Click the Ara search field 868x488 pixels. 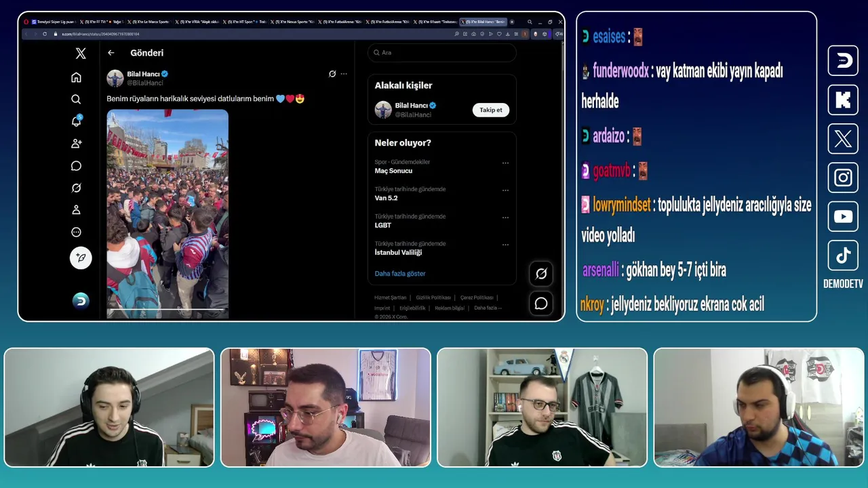[442, 53]
